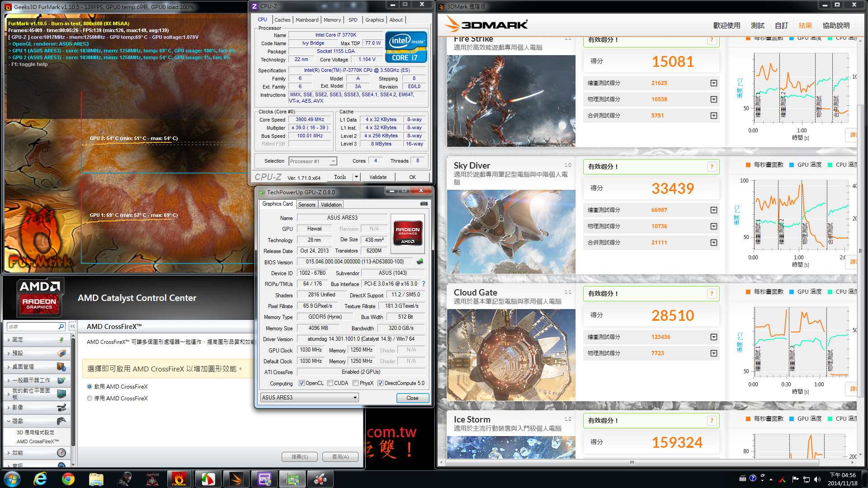
Task: Click the 3DMark horizontal scrollbar
Action: pyautogui.click(x=632, y=462)
